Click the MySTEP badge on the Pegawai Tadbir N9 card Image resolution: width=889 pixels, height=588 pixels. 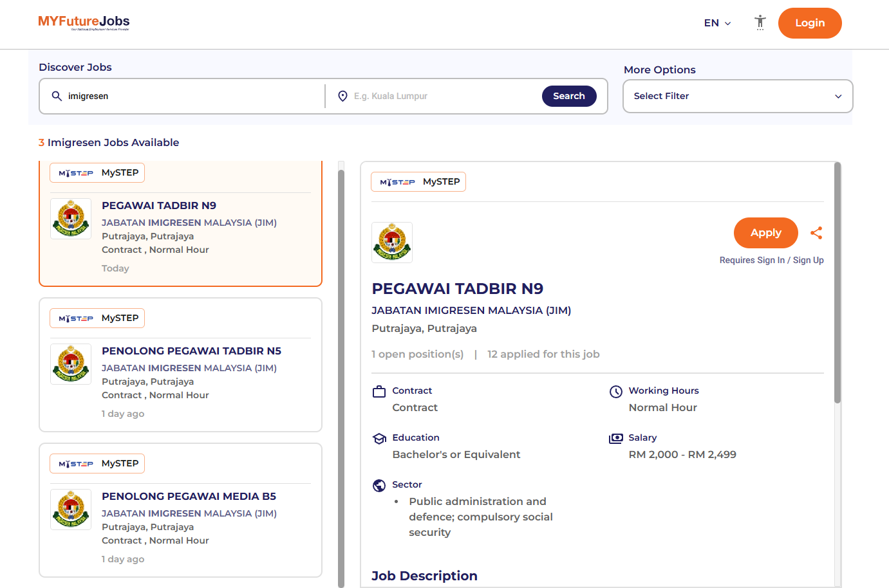(97, 172)
